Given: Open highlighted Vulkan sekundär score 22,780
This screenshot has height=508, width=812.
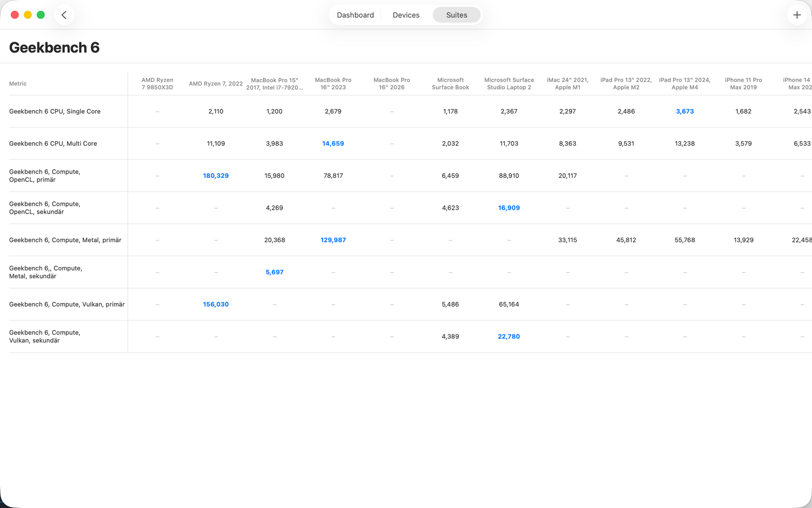Looking at the screenshot, I should 509,337.
